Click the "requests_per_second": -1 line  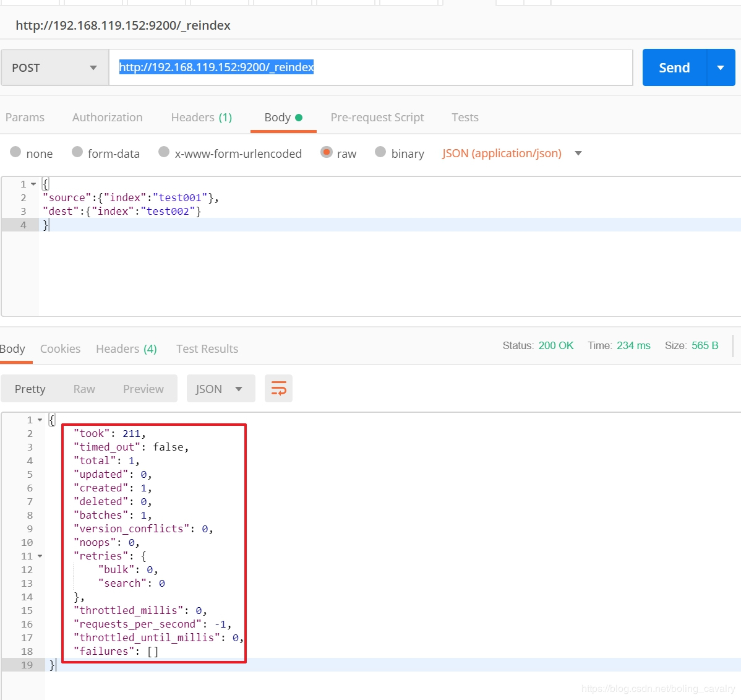152,624
